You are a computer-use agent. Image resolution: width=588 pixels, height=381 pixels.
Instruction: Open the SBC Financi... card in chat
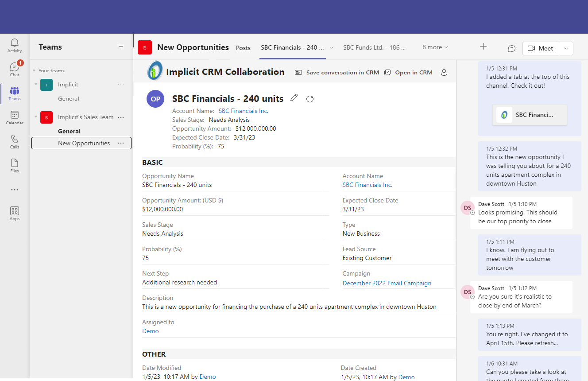click(x=530, y=115)
